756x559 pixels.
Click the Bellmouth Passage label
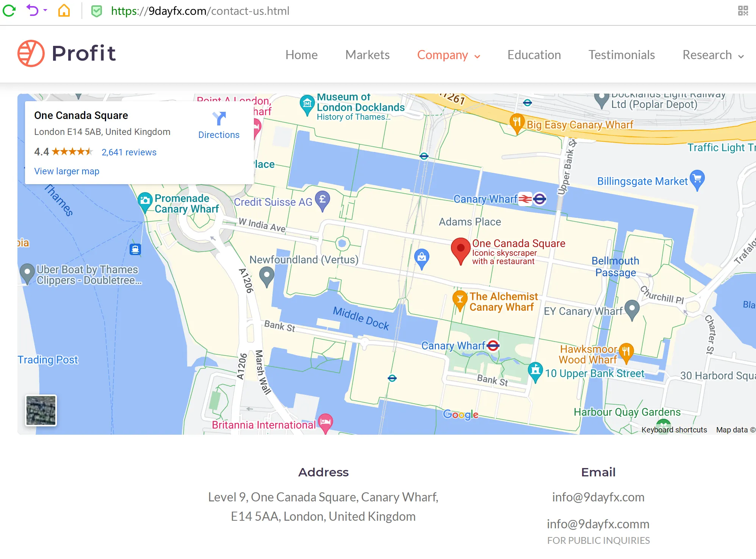coord(615,267)
